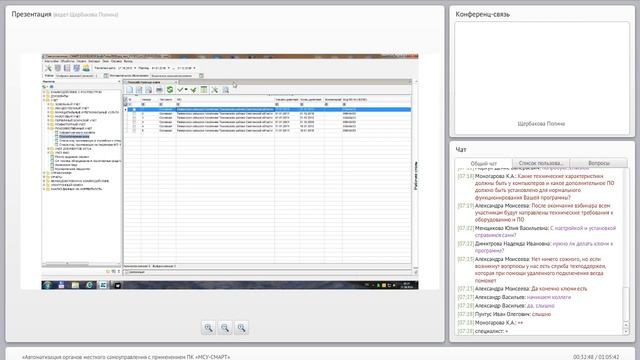Expand the ДОГОВОРЫ tree folder
Viewport: 640px width, 360px height.
click(x=44, y=96)
